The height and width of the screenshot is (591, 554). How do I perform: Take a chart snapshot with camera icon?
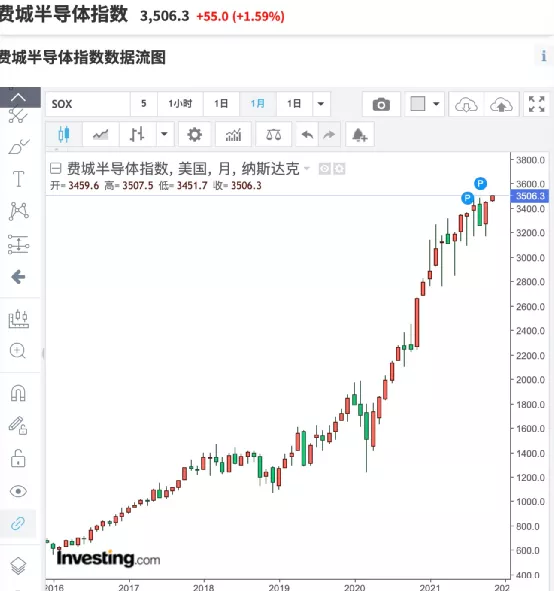coord(381,104)
